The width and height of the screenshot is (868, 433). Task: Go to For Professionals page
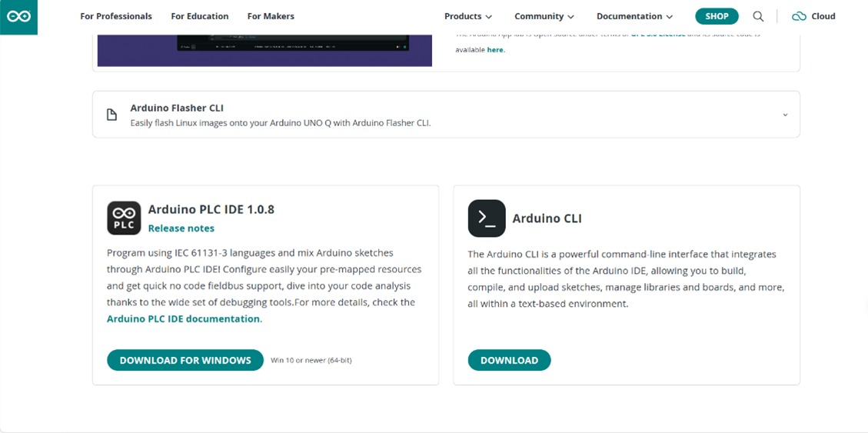click(x=116, y=17)
